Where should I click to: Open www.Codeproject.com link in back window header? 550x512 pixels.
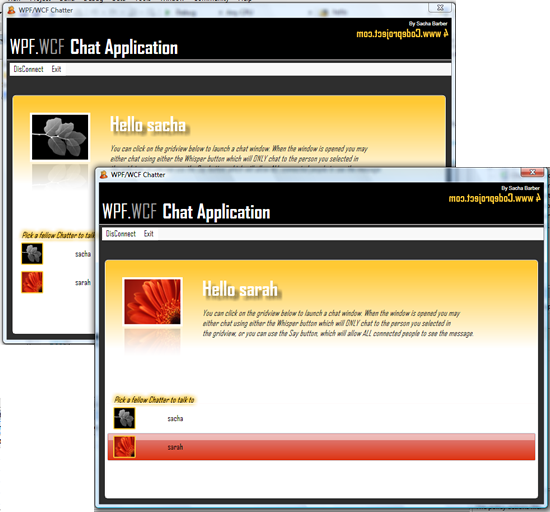pyautogui.click(x=402, y=34)
